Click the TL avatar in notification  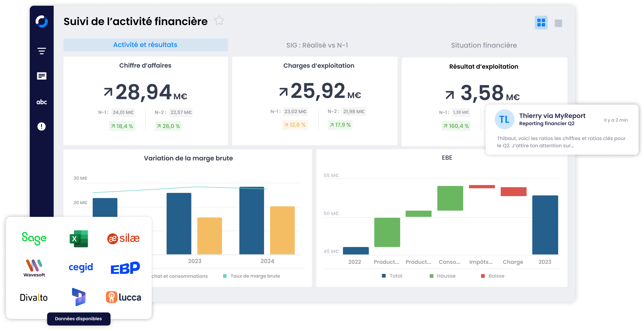[x=504, y=119]
